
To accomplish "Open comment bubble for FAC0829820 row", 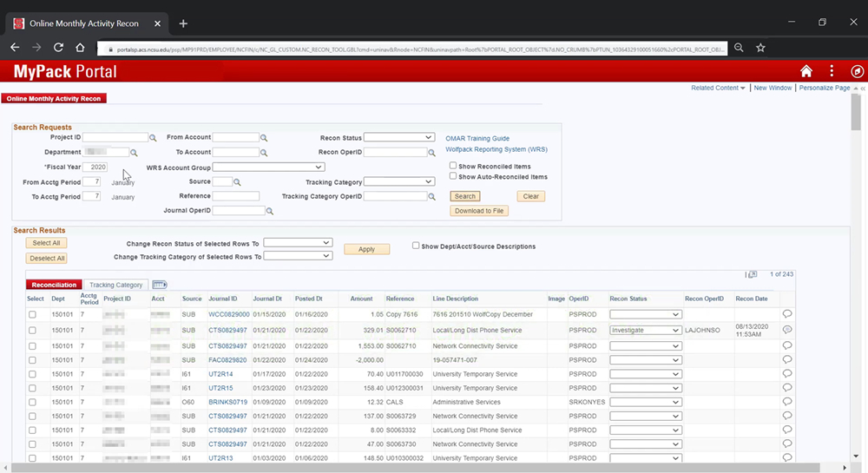I will click(787, 359).
